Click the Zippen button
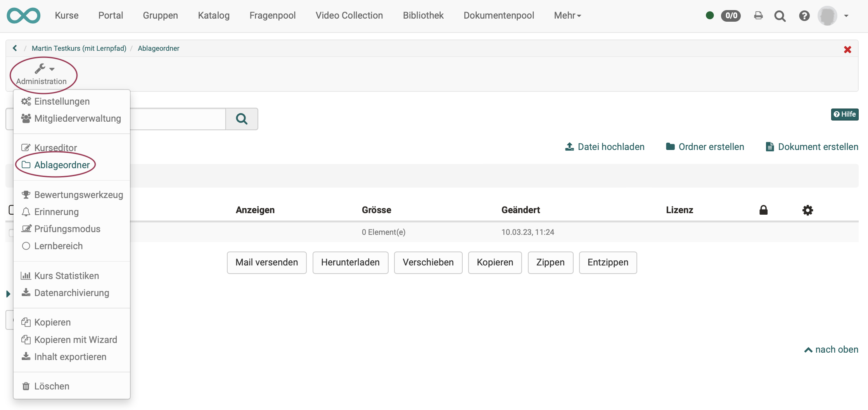The width and height of the screenshot is (868, 410). pos(550,262)
